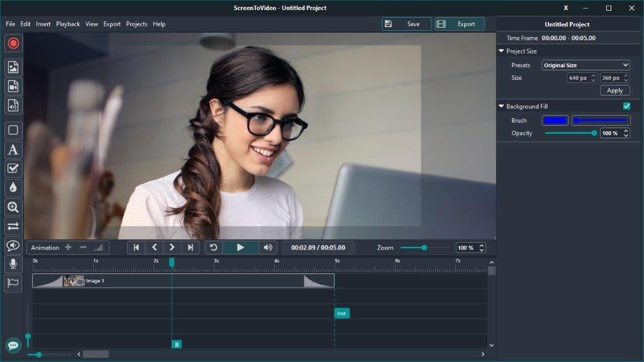Open the Add Image tool
Screen dimensions: 644x362
[x=13, y=67]
